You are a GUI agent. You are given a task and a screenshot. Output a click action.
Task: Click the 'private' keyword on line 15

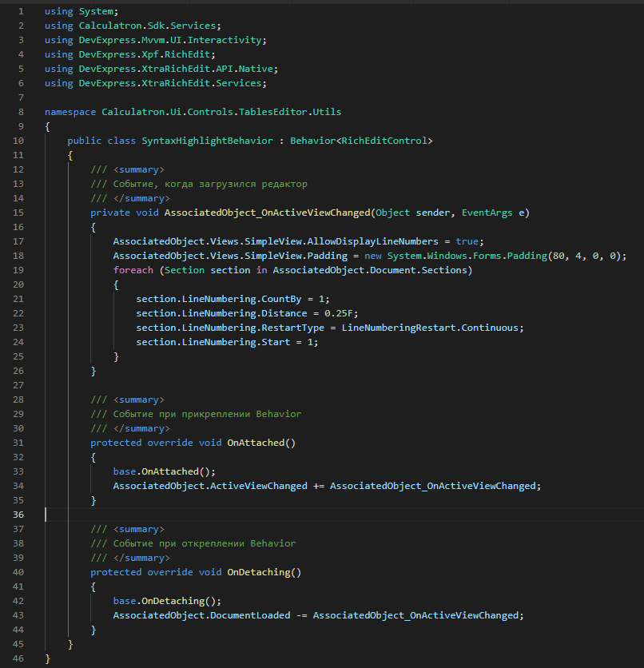(x=110, y=213)
